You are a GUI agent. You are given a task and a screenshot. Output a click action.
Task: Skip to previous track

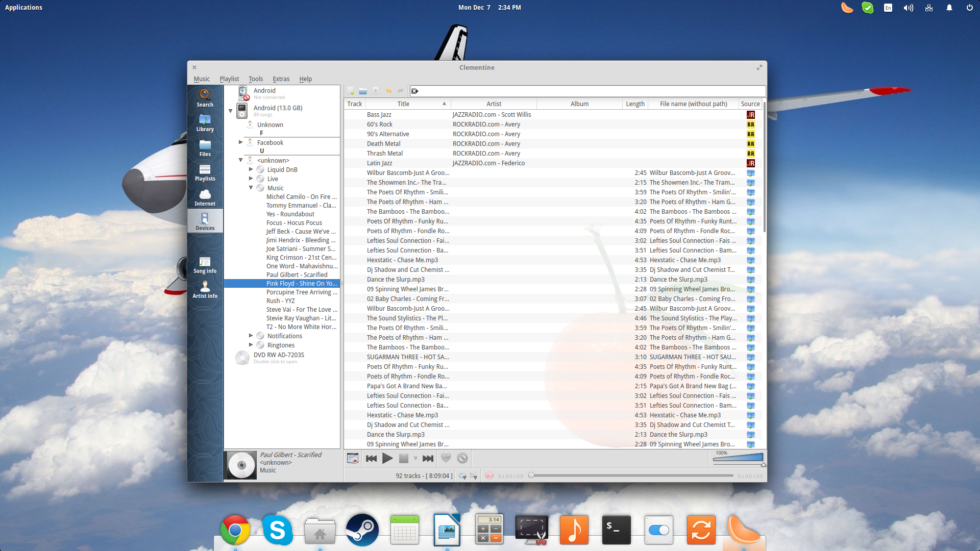click(x=372, y=458)
